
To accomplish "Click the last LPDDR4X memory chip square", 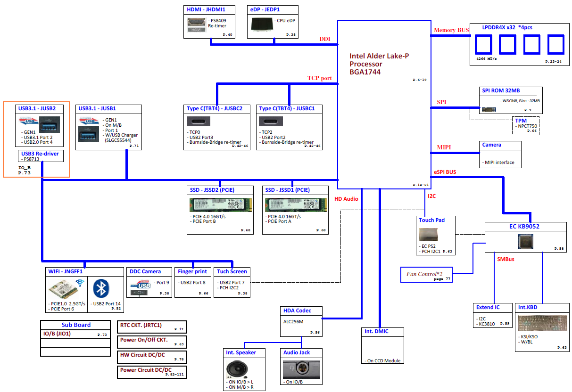I will tap(556, 45).
